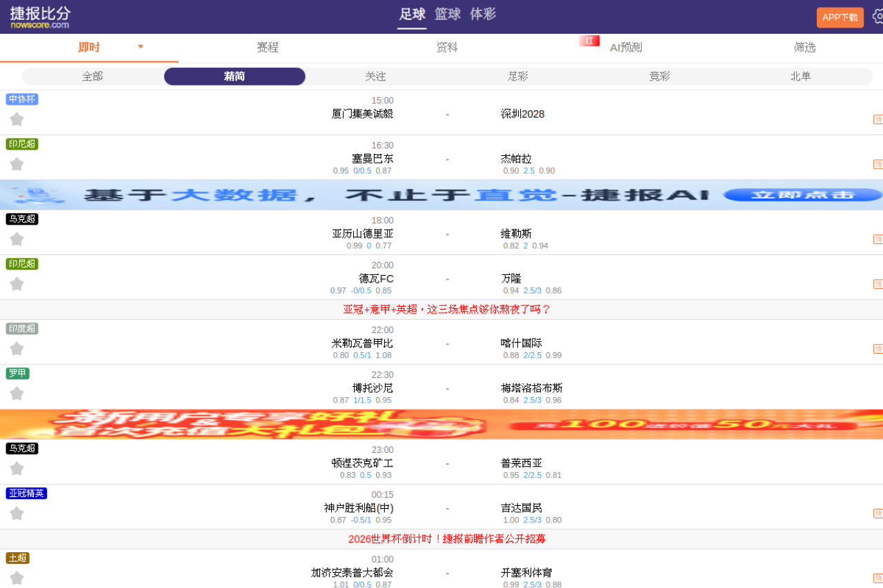Star the 德瓦FC vs 万隆 match

tap(17, 284)
